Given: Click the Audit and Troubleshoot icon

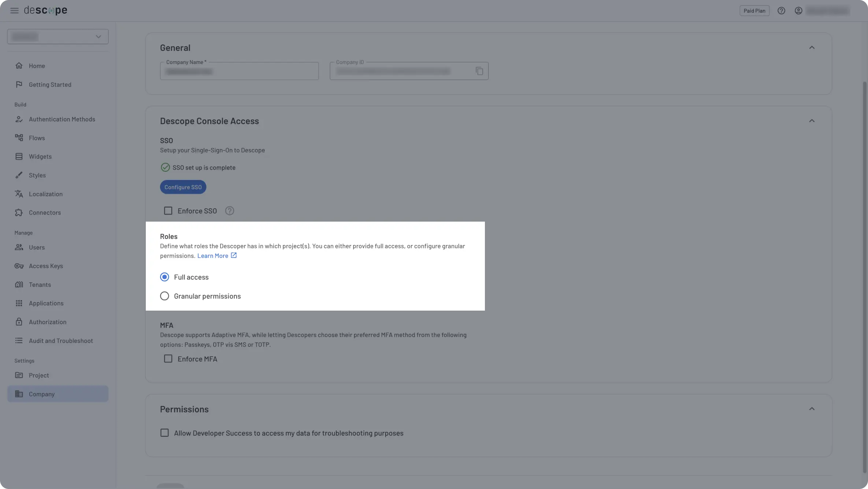Looking at the screenshot, I should tap(19, 341).
